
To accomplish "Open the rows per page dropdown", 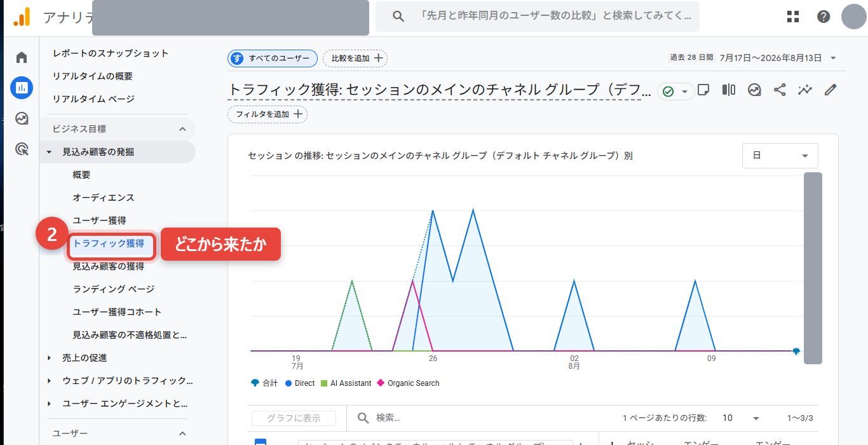I will [x=741, y=418].
